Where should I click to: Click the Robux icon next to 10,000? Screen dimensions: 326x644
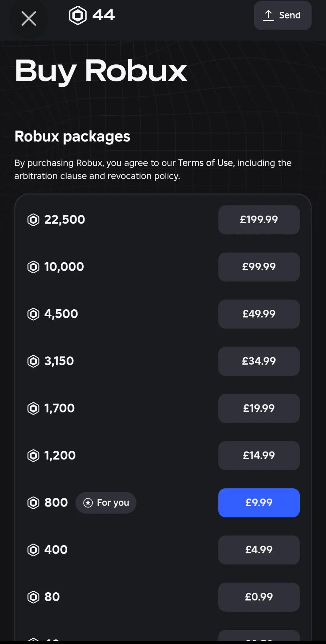[x=33, y=267]
